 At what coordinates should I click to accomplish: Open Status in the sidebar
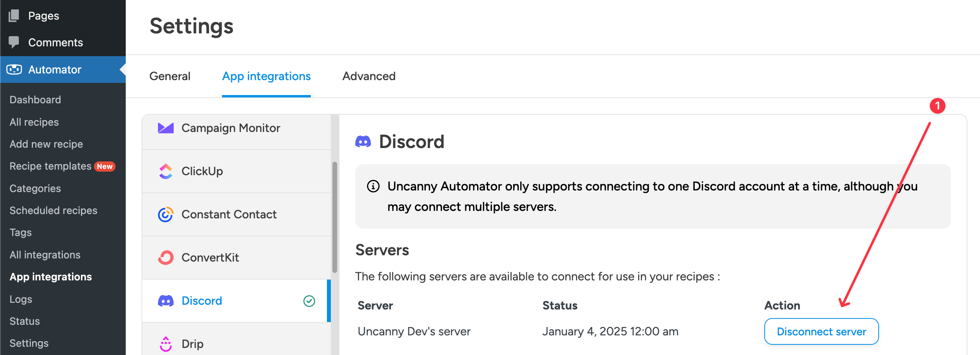click(x=25, y=321)
